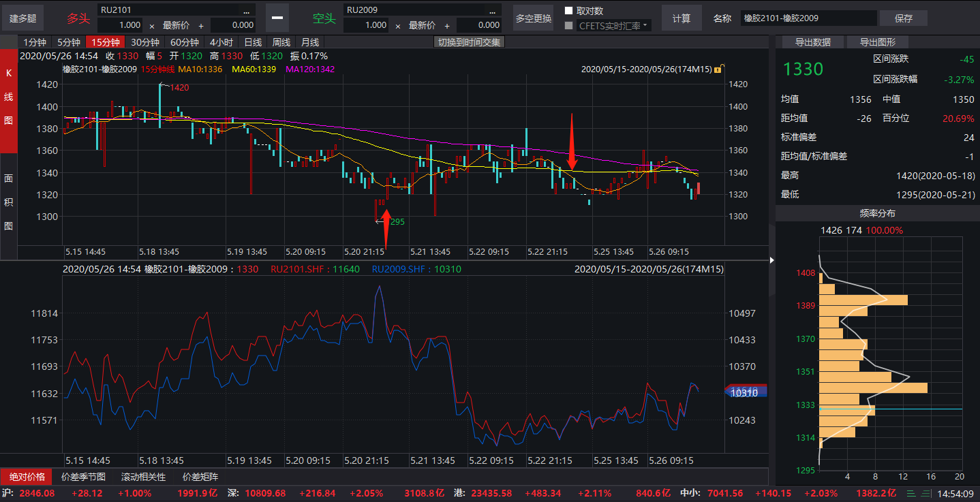Toggle the CFETS实时汇率 checkbox
Image resolution: width=980 pixels, height=502 pixels.
[569, 26]
